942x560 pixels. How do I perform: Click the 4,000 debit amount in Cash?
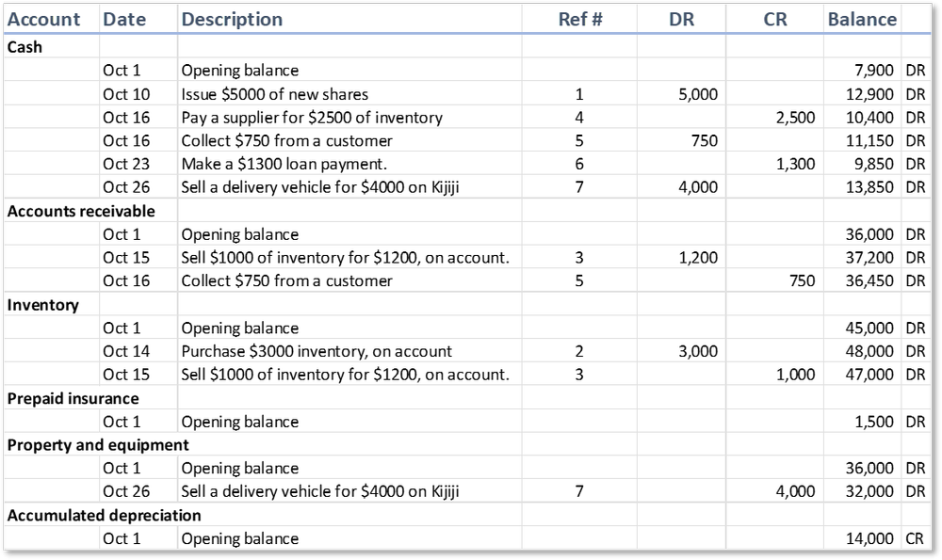pyautogui.click(x=698, y=187)
